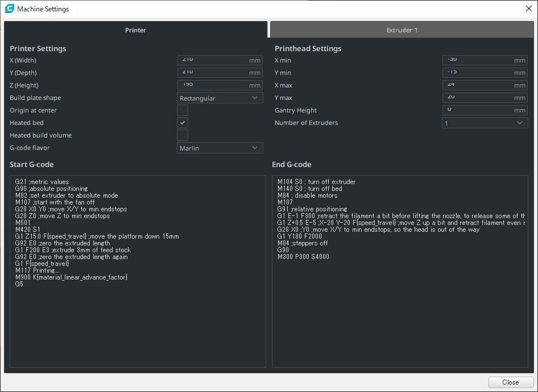This screenshot has height=392, width=538.
Task: Open the G-code flavor Marlin dropdown
Action: click(220, 148)
